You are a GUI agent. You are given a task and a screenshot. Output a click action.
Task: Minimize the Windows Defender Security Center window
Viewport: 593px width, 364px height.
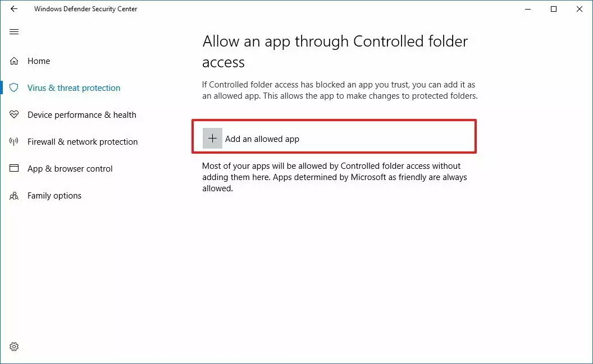(x=528, y=9)
